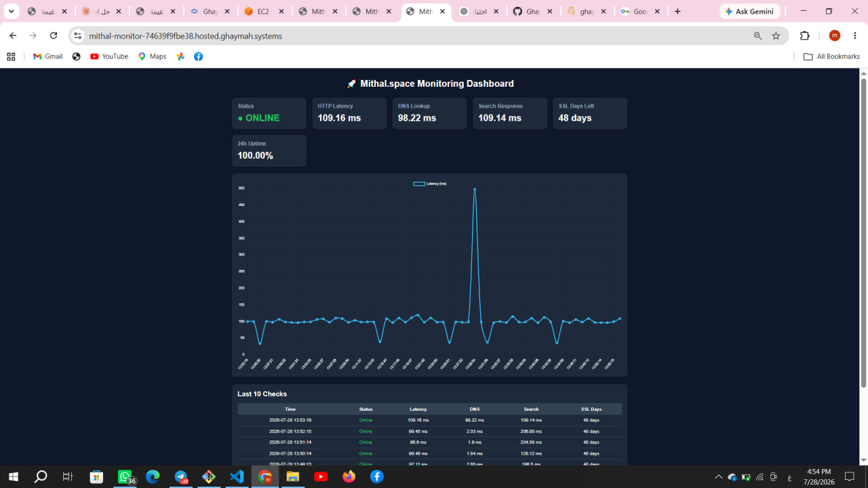Open Microsoft Store from taskbar

[96, 476]
